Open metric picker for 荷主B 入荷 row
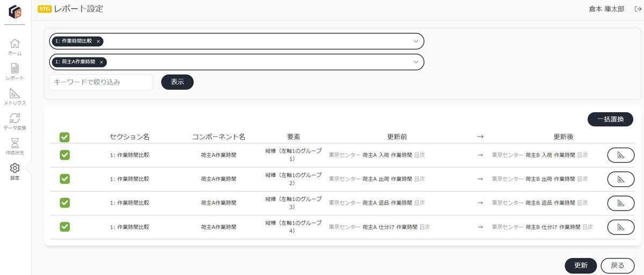 (x=620, y=155)
